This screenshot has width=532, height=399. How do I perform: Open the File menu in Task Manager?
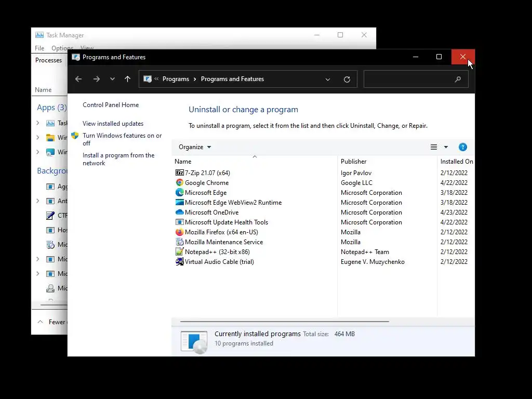pos(39,48)
